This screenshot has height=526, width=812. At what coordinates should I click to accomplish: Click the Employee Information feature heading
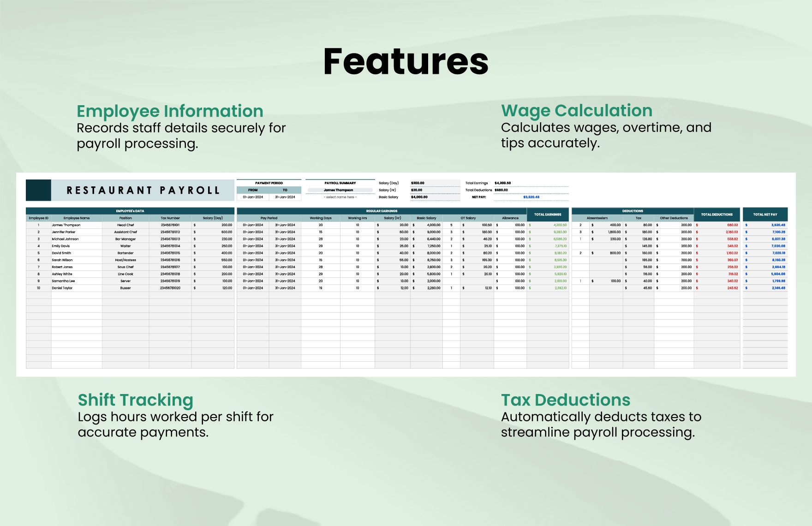click(170, 111)
